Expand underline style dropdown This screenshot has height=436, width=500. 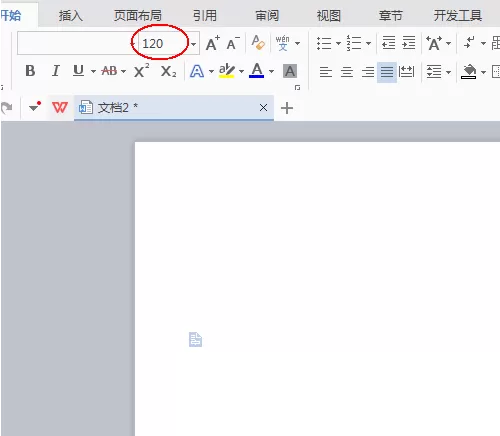[x=93, y=72]
